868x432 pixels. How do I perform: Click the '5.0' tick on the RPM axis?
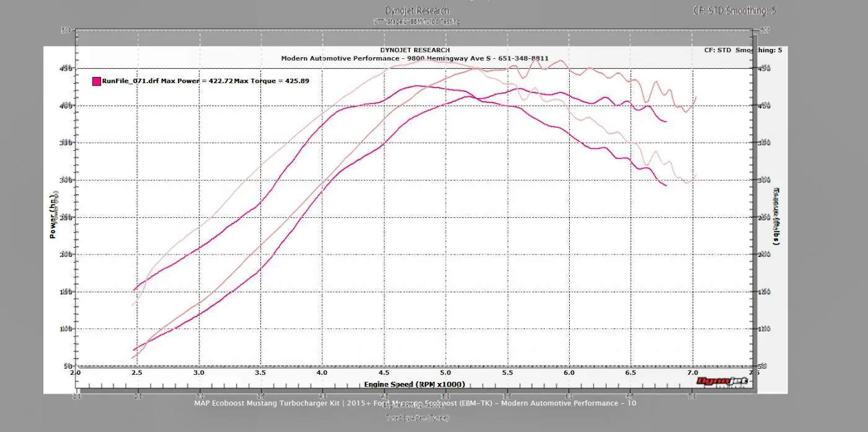pos(445,374)
